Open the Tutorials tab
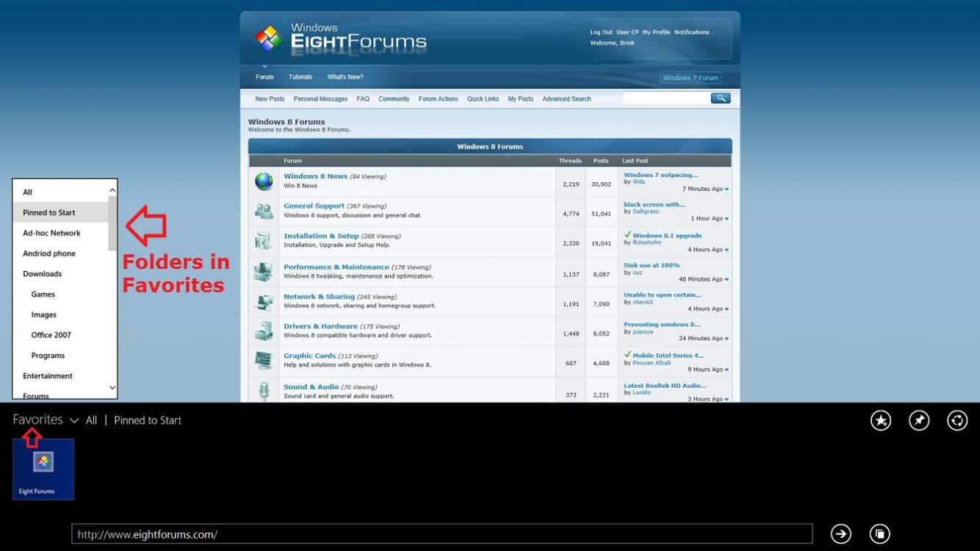 300,77
